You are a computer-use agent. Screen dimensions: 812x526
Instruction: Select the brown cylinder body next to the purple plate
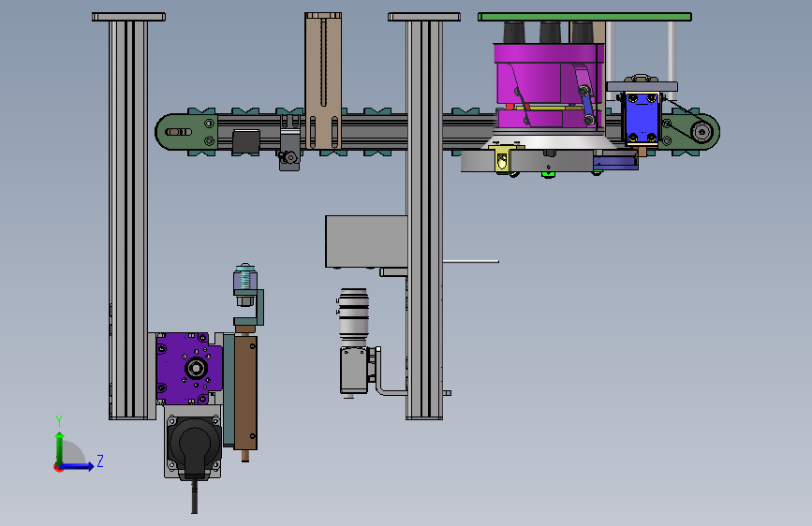[x=245, y=392]
